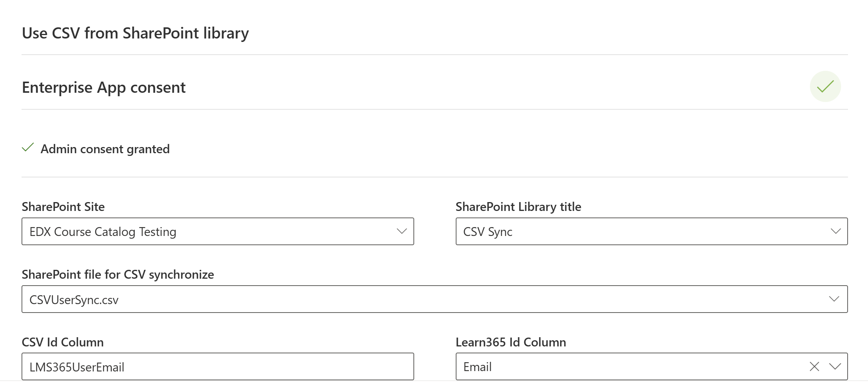Viewport: 868px width, 388px height.
Task: Click the SharePoint Library title label
Action: pyautogui.click(x=518, y=207)
